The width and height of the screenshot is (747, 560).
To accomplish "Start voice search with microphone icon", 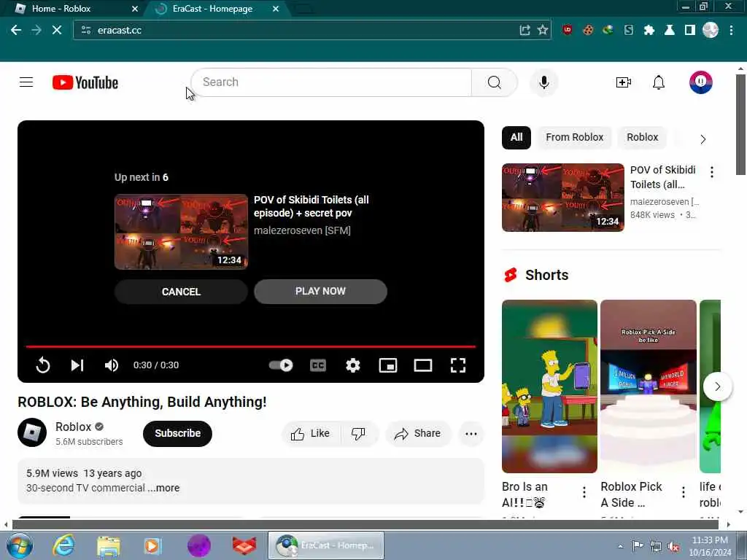I will (543, 82).
